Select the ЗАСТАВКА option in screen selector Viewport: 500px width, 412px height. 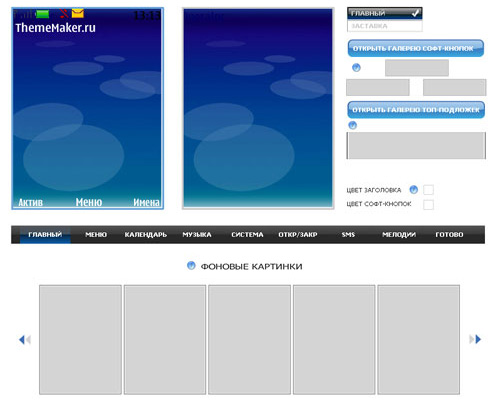385,26
